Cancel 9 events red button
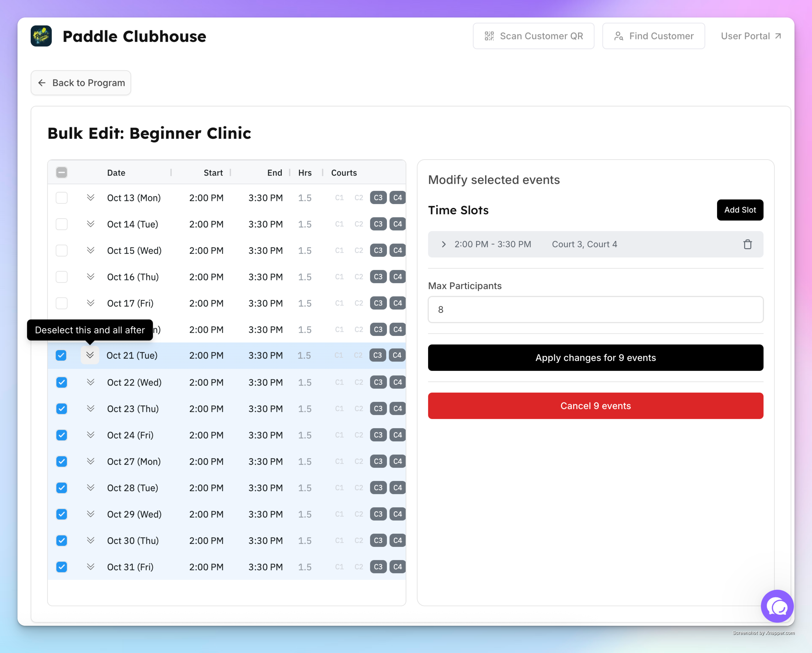812x653 pixels. pyautogui.click(x=595, y=406)
